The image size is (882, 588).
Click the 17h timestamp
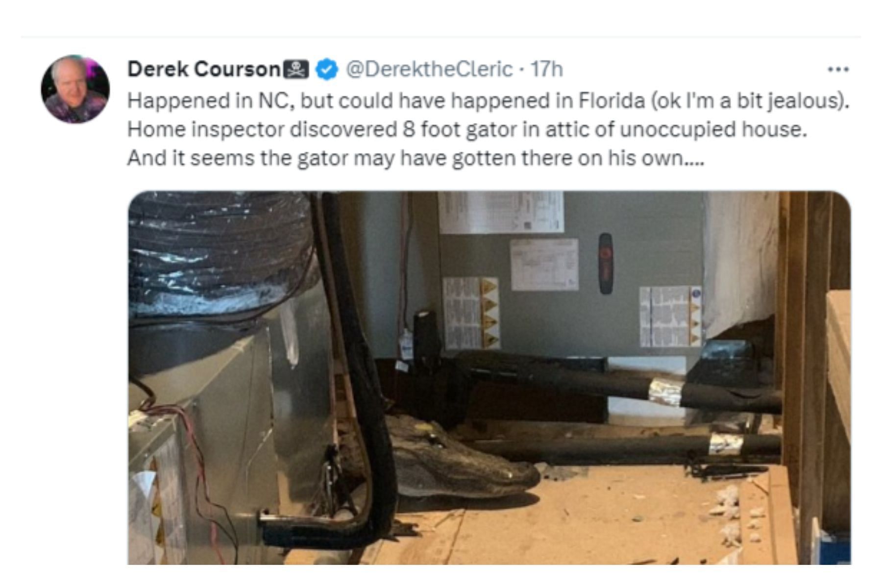pyautogui.click(x=547, y=69)
